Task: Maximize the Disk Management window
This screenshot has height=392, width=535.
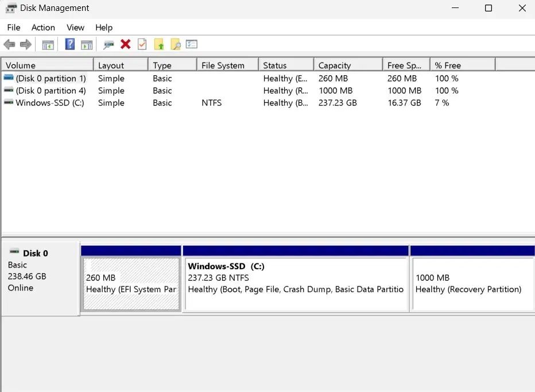Action: 489,8
